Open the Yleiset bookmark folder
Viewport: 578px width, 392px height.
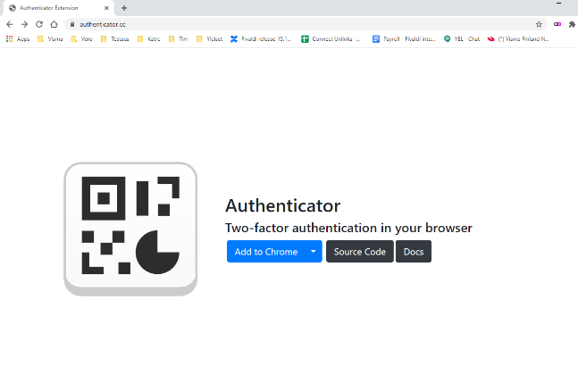point(209,38)
